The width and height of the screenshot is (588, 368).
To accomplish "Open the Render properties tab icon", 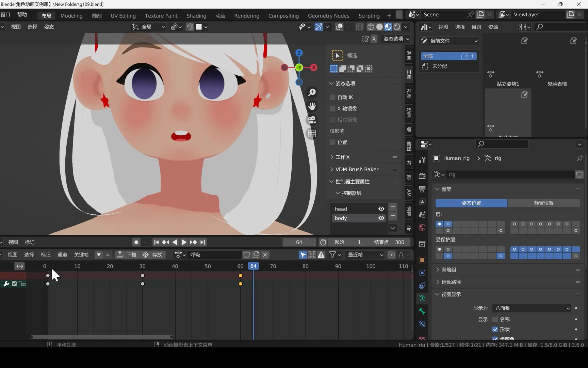I will click(x=422, y=176).
